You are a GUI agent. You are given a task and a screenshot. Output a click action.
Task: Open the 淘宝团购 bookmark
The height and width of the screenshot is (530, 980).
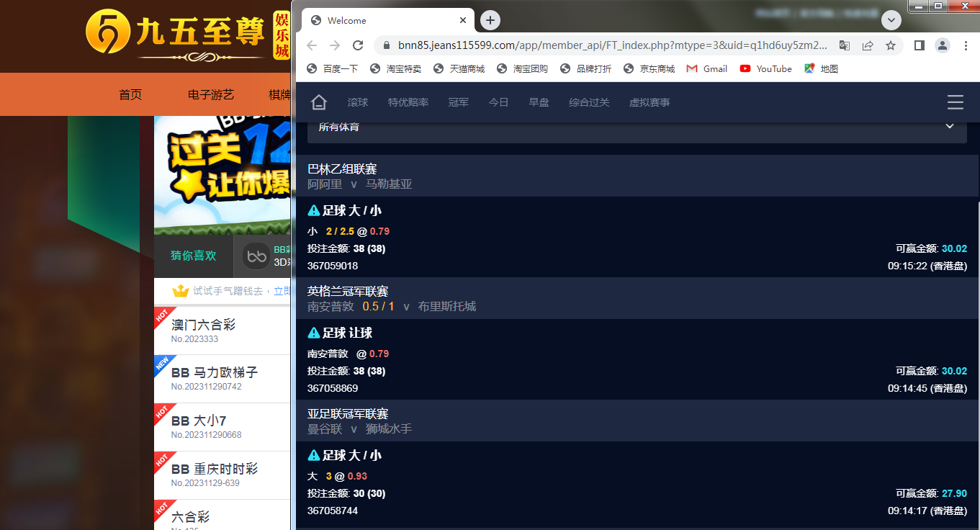click(x=523, y=68)
